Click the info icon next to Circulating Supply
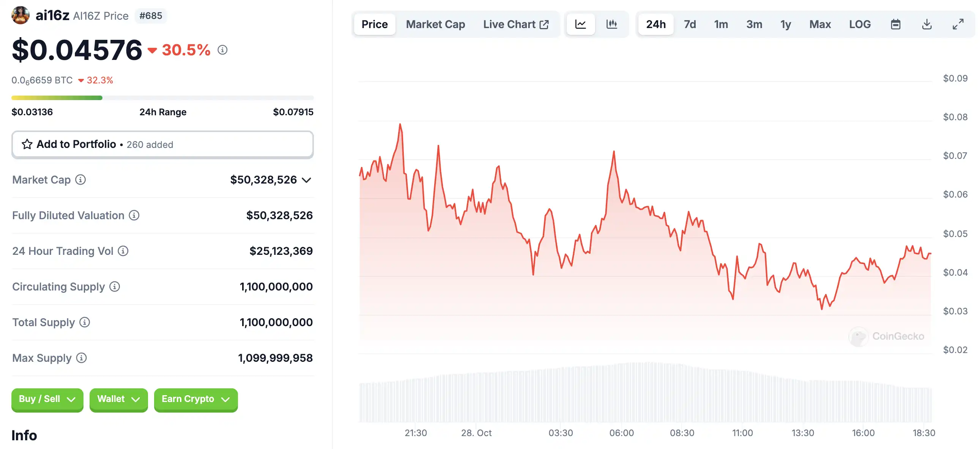 tap(115, 287)
